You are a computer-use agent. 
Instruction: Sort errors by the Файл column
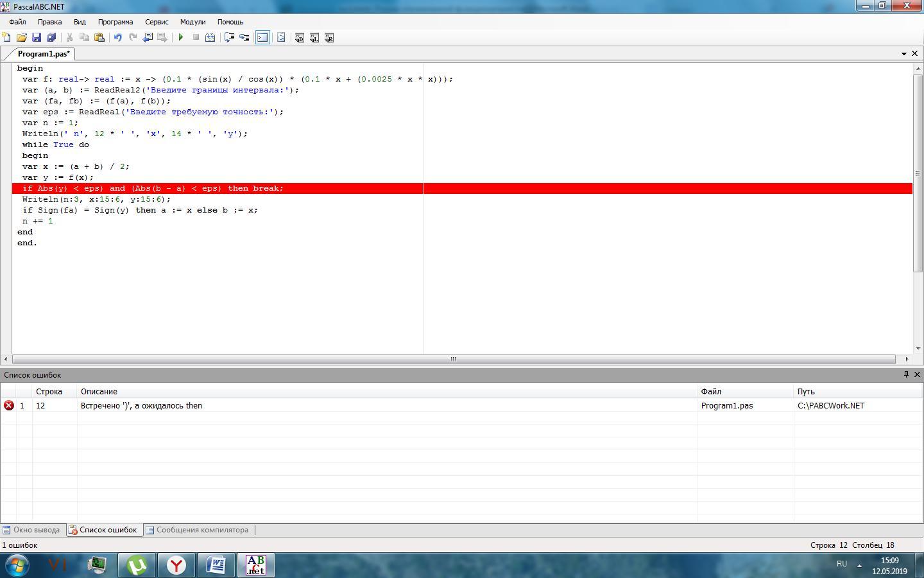coord(746,391)
